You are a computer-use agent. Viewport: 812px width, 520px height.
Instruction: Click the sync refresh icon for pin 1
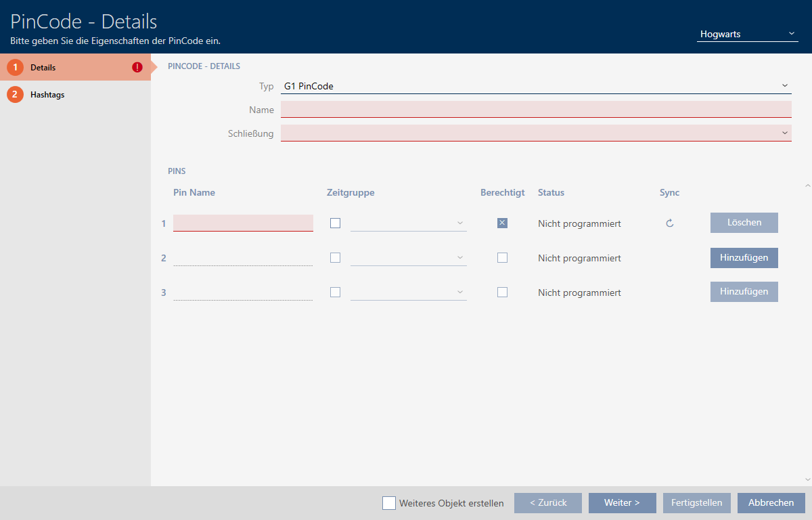point(670,223)
